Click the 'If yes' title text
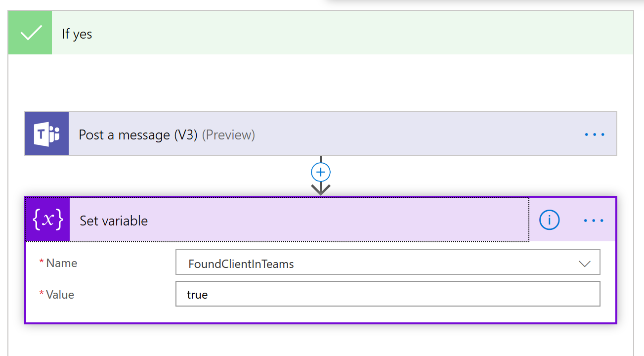 [x=77, y=34]
